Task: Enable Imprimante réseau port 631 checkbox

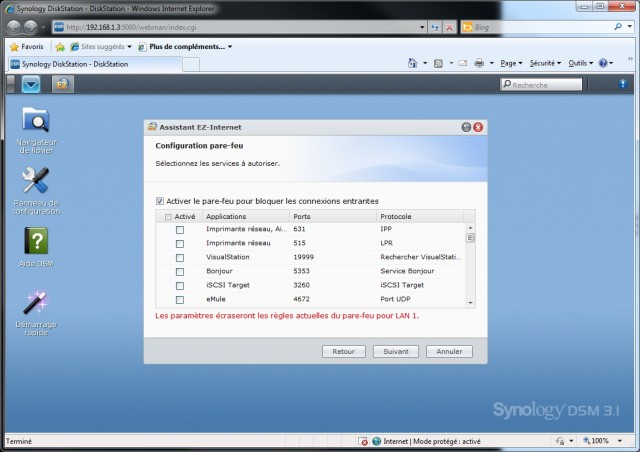Action: click(x=180, y=230)
